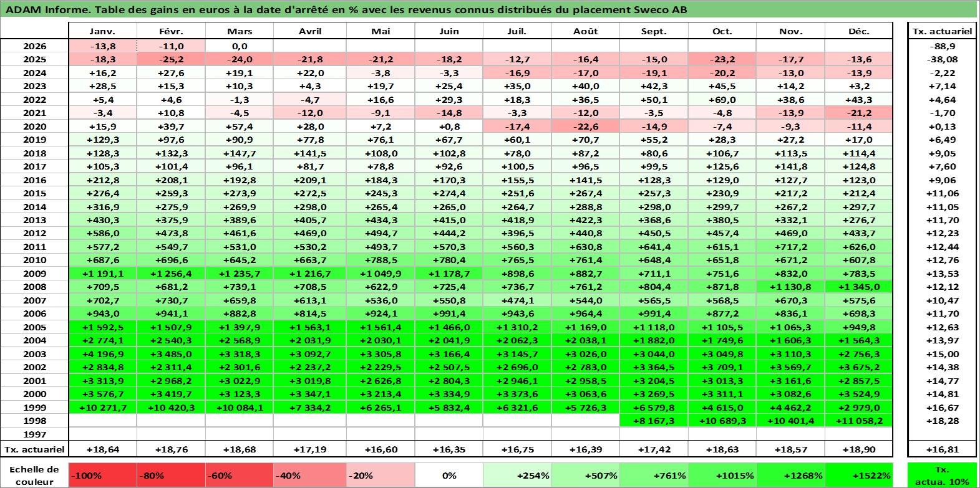This screenshot has width=980, height=488.
Task: Click the actuarial rate -88,9
Action: 942,46
